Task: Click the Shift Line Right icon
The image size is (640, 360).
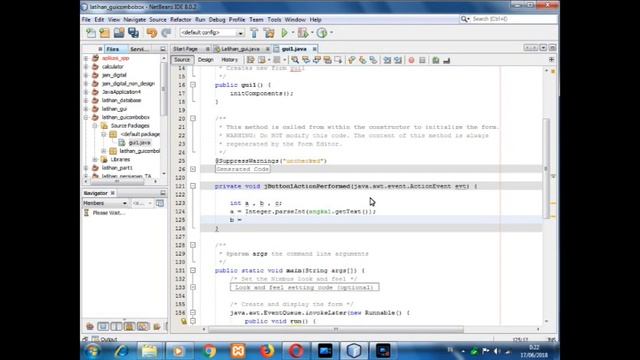Action: coord(398,60)
